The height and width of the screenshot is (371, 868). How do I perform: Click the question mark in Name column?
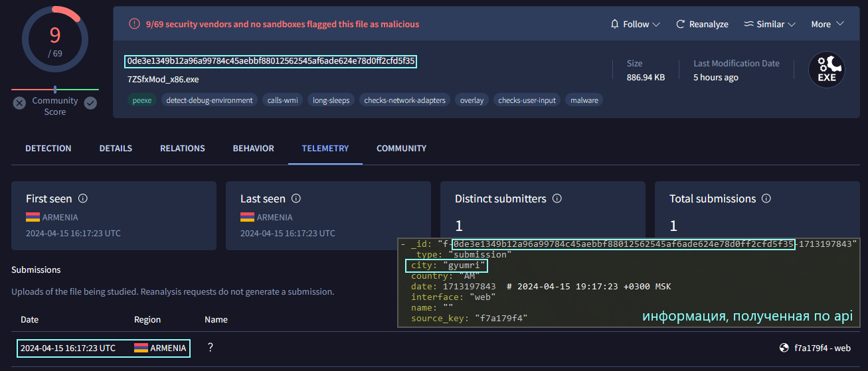pyautogui.click(x=210, y=347)
